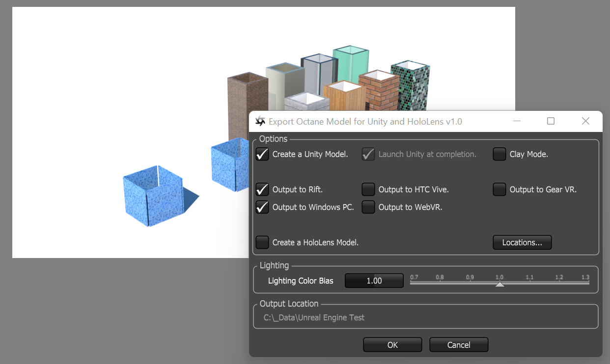Click the green mosaic tile column in render
Viewport: 610px width, 364px height.
tap(411, 86)
